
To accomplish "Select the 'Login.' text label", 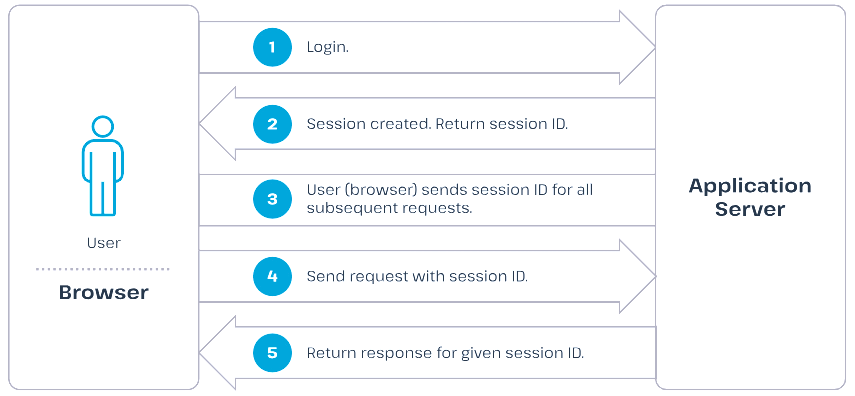I will 328,47.
